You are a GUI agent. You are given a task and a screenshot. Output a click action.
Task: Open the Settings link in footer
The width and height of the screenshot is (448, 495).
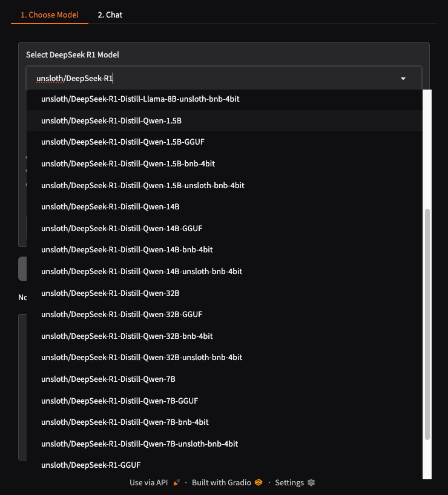pos(289,483)
